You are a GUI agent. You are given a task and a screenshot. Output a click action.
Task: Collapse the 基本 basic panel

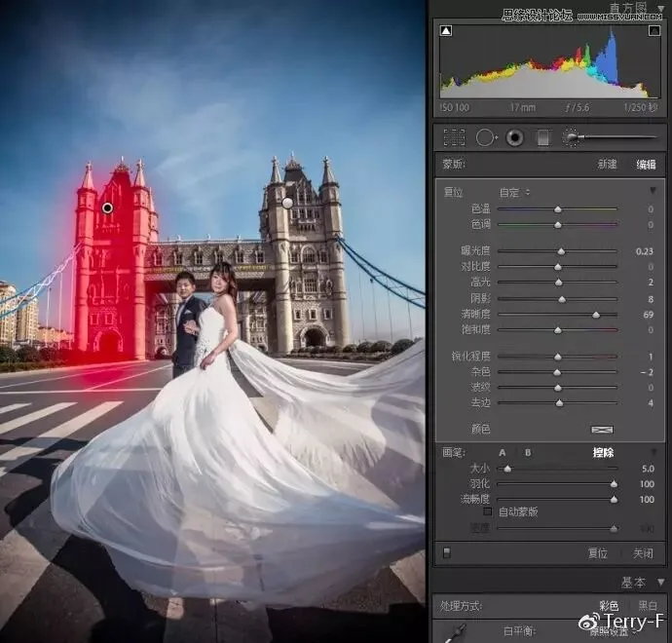(660, 583)
